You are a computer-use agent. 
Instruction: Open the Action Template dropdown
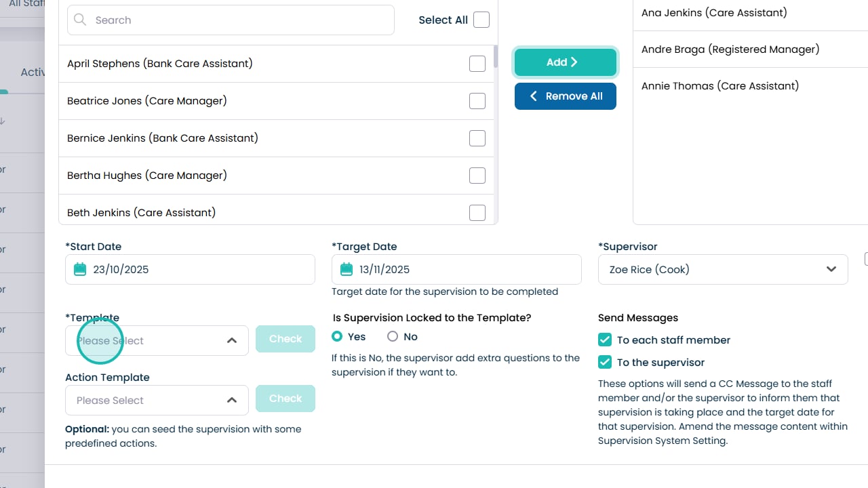tap(149, 400)
